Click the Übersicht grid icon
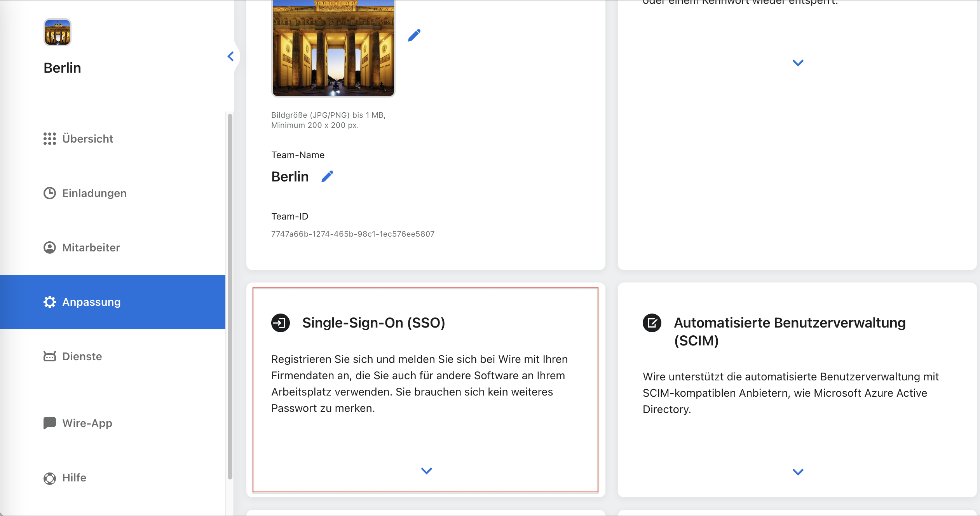Viewport: 980px width, 516px height. pos(50,139)
